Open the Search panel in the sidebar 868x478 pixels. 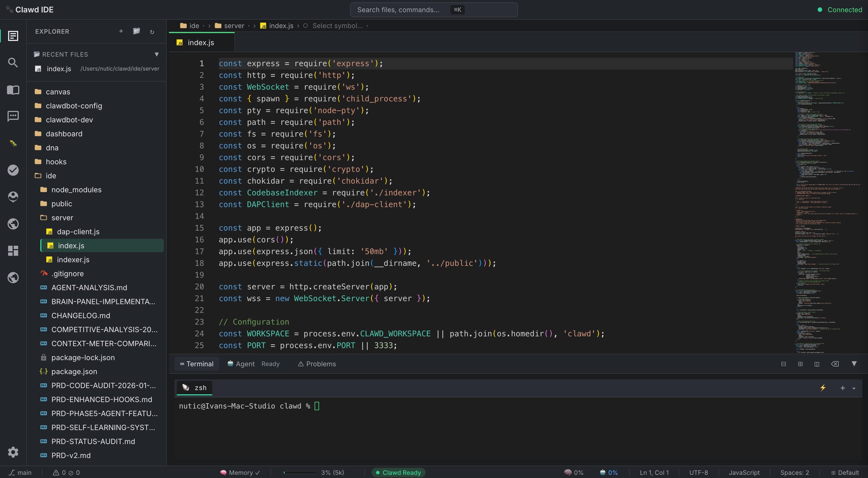click(x=13, y=63)
